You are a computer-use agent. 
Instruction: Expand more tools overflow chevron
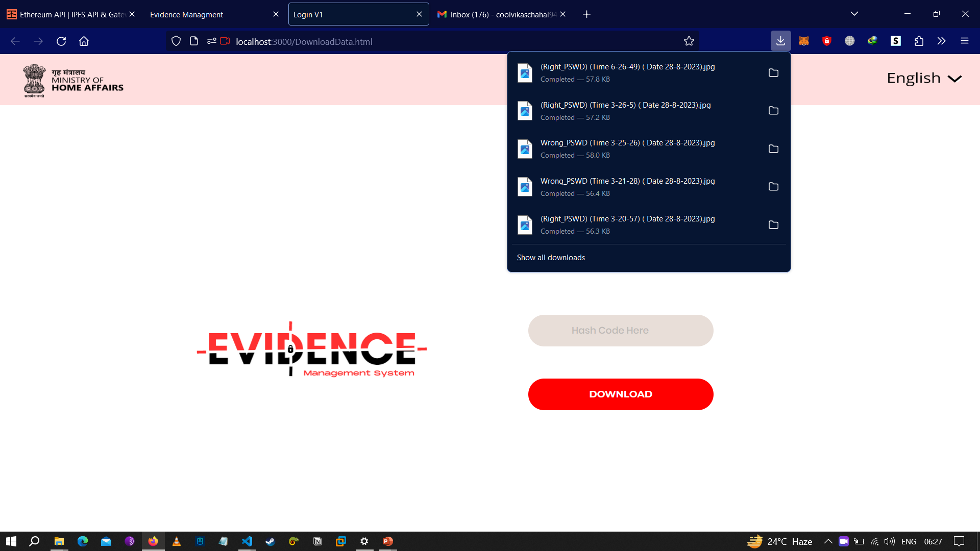pyautogui.click(x=941, y=41)
